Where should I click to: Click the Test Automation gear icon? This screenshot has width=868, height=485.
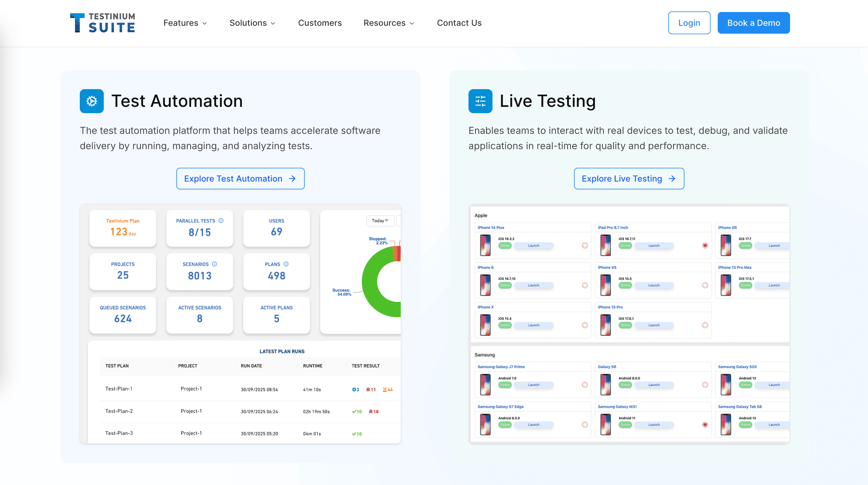pos(92,101)
